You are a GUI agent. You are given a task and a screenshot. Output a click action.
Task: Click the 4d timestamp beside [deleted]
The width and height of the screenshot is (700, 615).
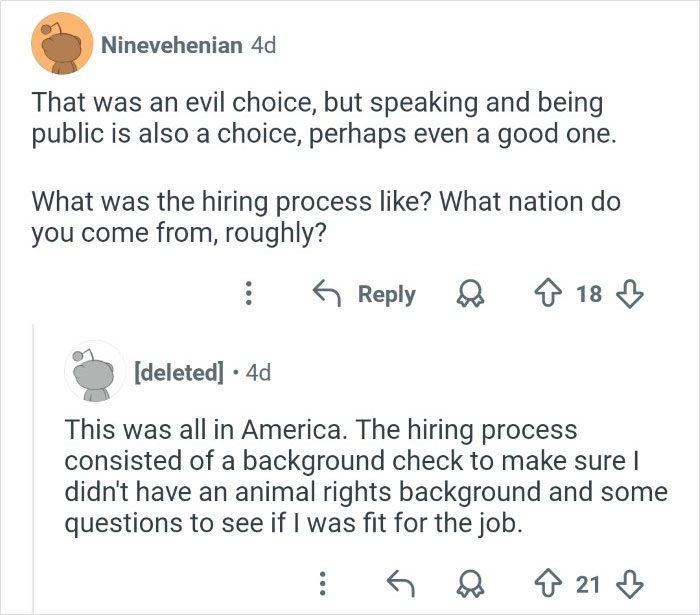pos(256,373)
